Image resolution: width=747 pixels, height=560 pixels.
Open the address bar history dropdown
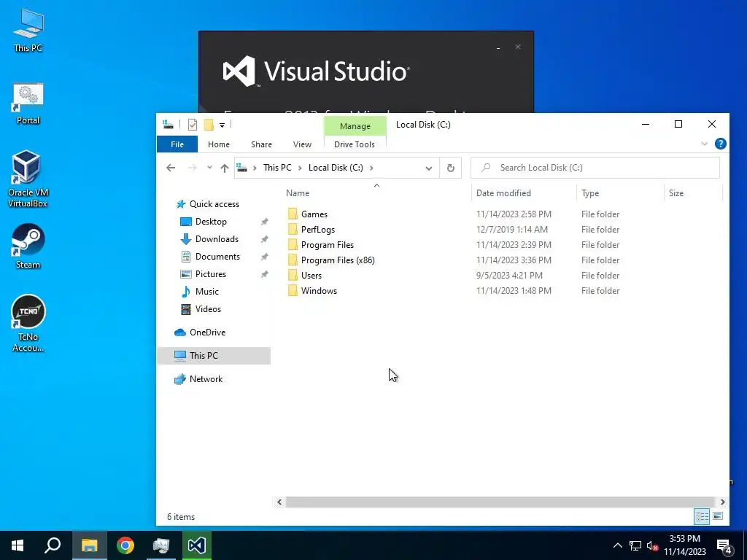tap(429, 168)
